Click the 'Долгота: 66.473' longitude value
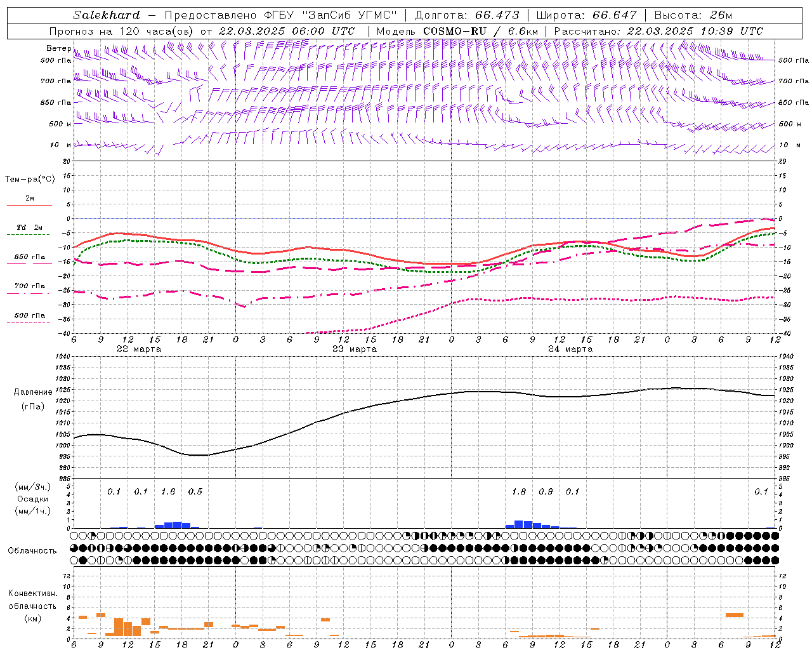Image resolution: width=812 pixels, height=650 pixels. (467, 15)
